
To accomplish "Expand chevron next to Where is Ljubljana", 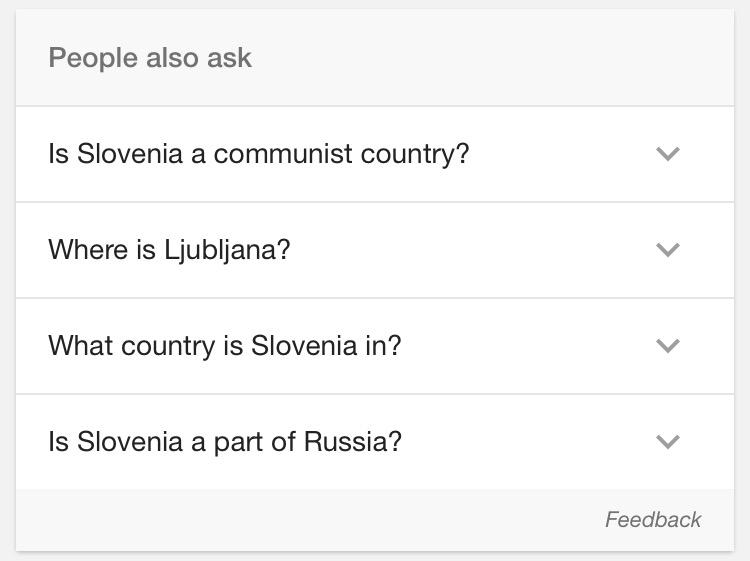I will pos(667,250).
